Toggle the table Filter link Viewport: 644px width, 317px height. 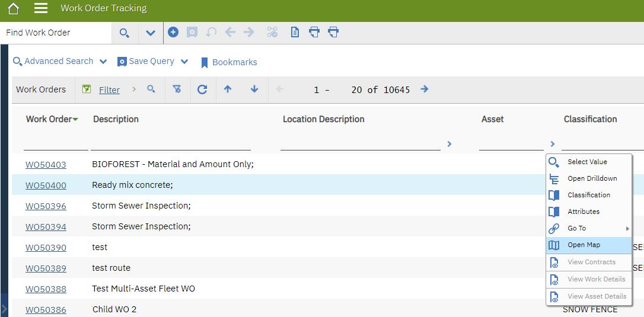tap(109, 90)
